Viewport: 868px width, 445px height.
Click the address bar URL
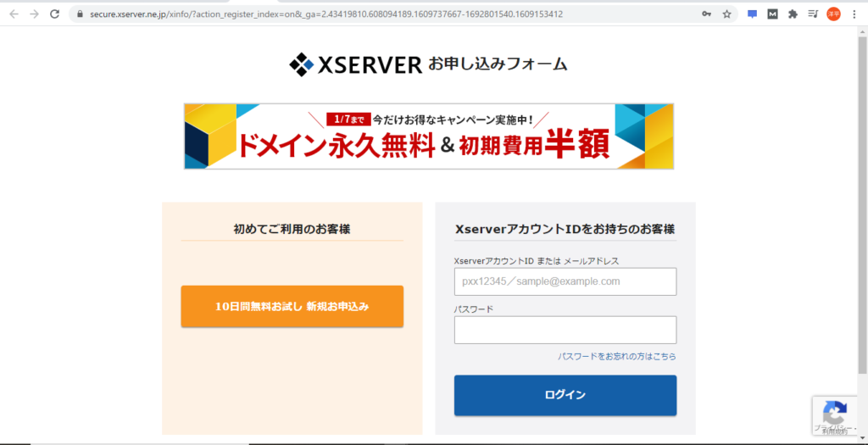point(326,14)
